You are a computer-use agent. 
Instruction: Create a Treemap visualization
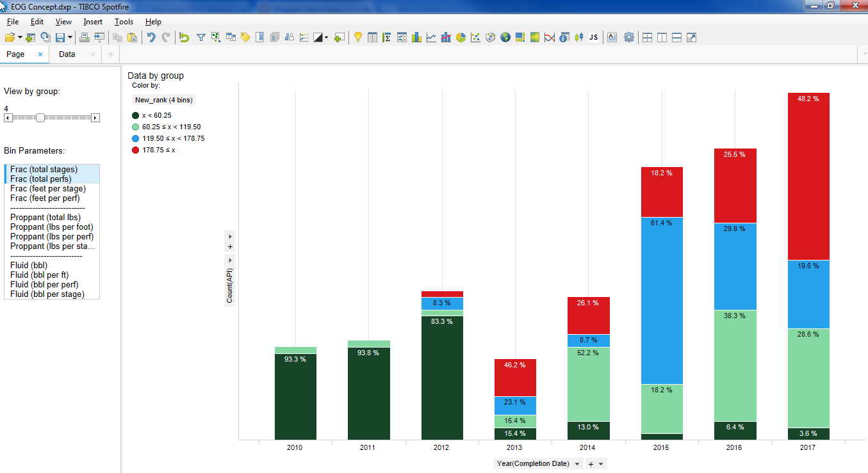[x=519, y=37]
